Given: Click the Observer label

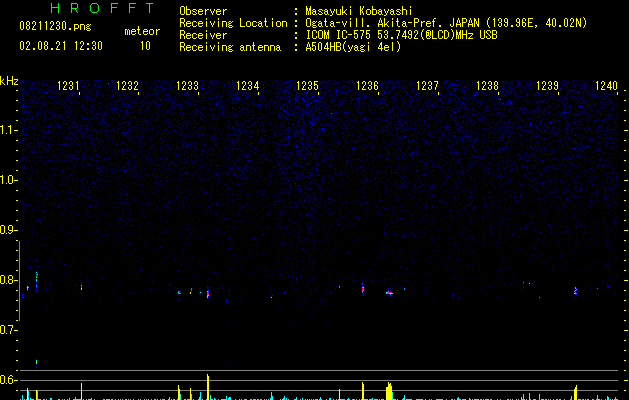Looking at the screenshot, I should click(x=203, y=11).
